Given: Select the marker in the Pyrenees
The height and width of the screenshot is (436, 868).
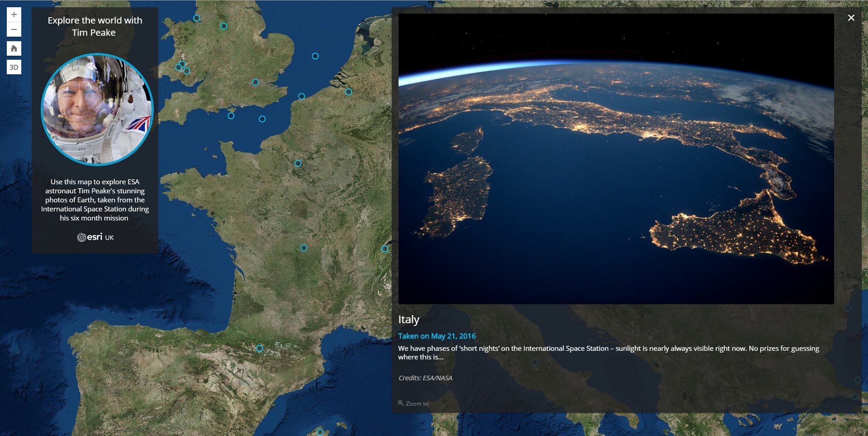Looking at the screenshot, I should pos(259,348).
